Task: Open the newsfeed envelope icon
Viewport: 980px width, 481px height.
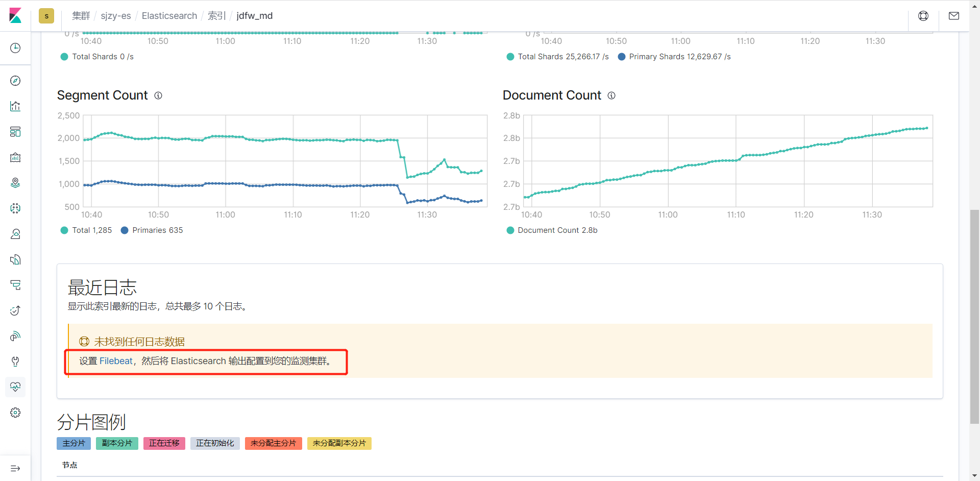Action: [954, 16]
